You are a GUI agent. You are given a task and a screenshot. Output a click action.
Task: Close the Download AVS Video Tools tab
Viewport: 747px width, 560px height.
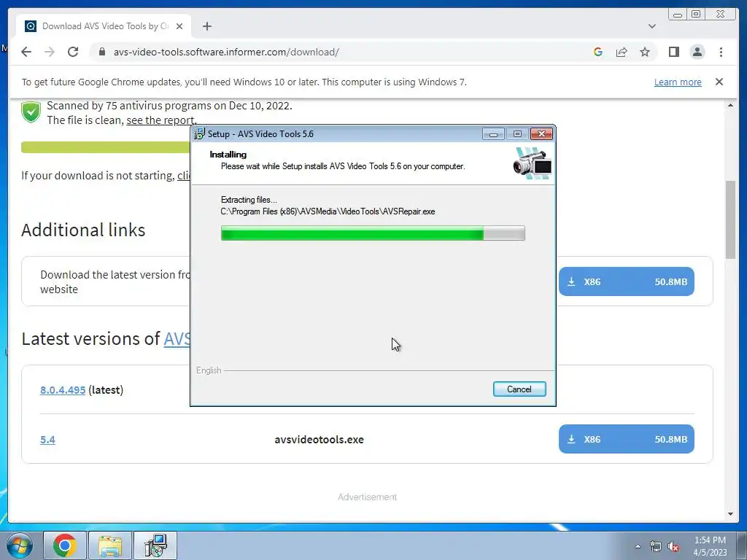coord(179,26)
